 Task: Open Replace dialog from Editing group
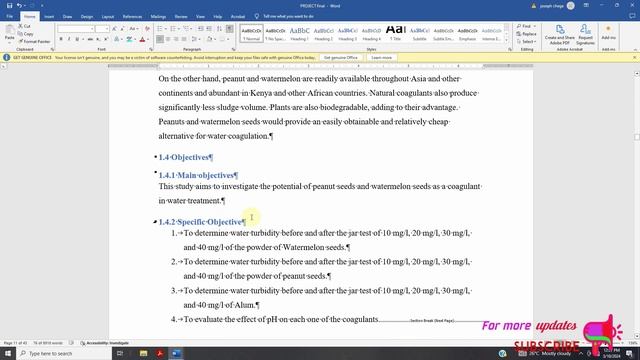(x=527, y=34)
